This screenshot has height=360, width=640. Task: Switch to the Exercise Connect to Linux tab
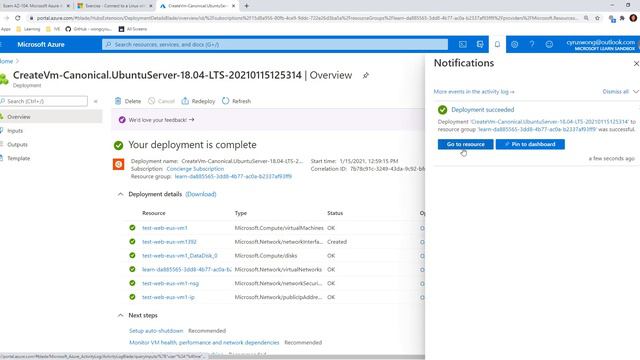(115, 6)
